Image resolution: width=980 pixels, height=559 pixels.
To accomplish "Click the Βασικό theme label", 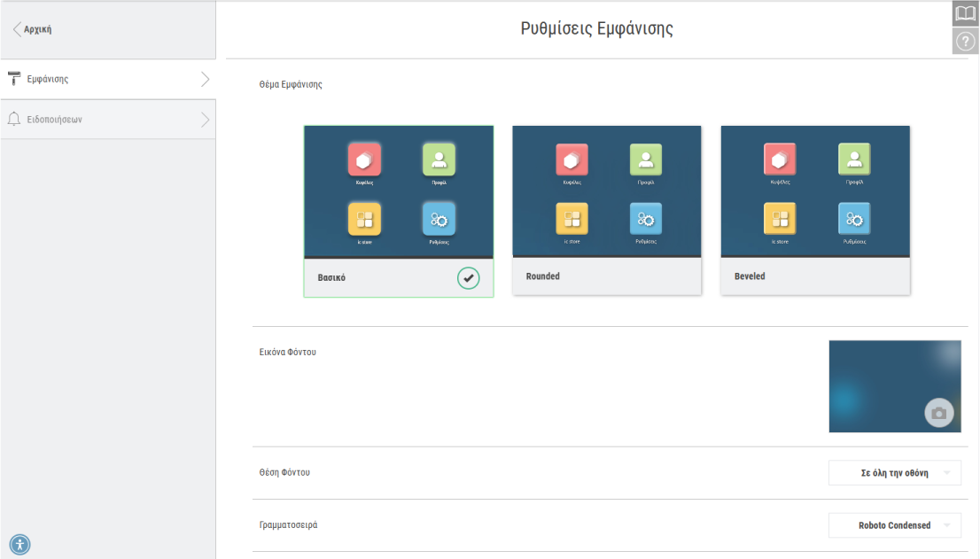I will coord(331,277).
